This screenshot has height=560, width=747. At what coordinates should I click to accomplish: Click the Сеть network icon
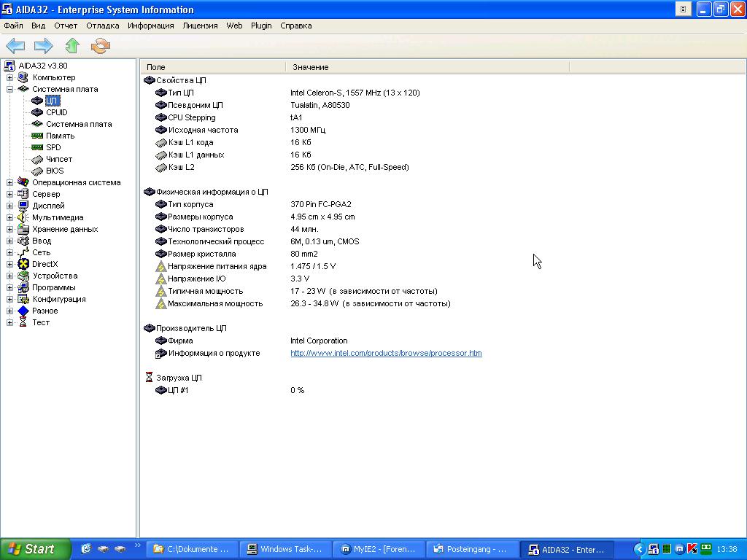23,252
